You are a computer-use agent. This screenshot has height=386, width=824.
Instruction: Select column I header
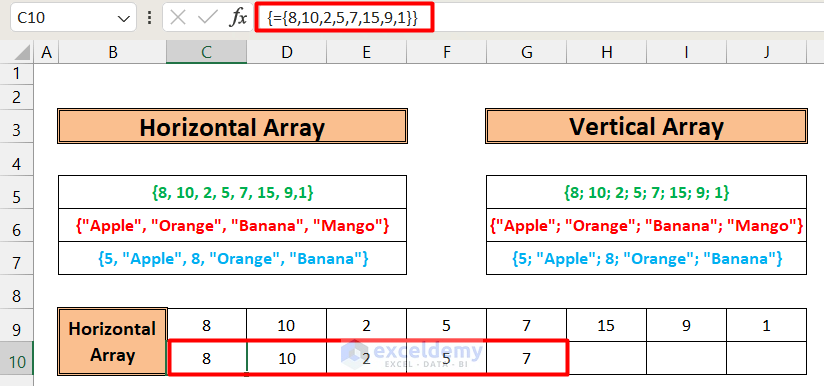686,52
